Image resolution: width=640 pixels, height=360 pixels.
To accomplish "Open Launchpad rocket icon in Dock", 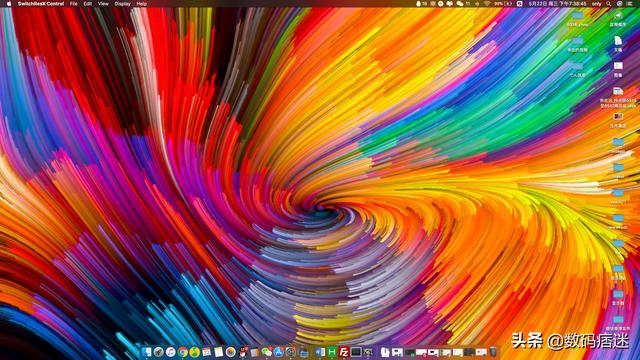I will [159, 352].
